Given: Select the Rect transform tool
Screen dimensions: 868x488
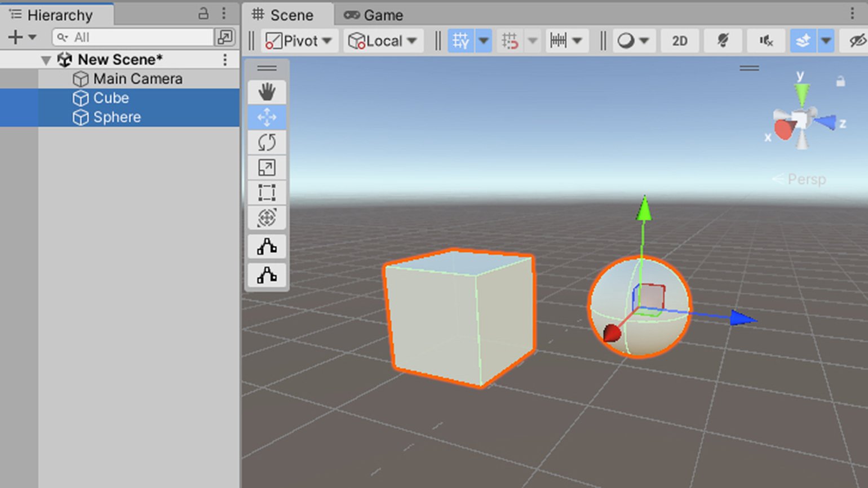Looking at the screenshot, I should click(267, 192).
